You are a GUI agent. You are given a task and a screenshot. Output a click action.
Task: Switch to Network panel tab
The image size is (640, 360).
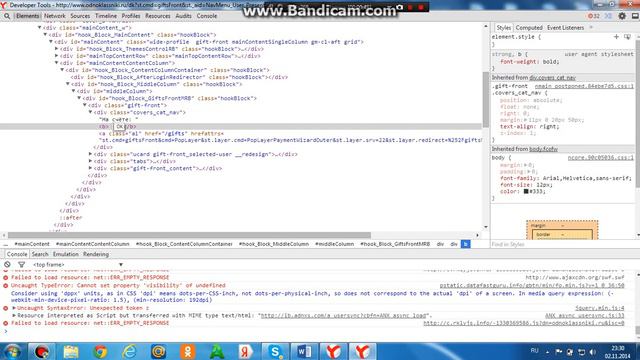click(x=55, y=16)
